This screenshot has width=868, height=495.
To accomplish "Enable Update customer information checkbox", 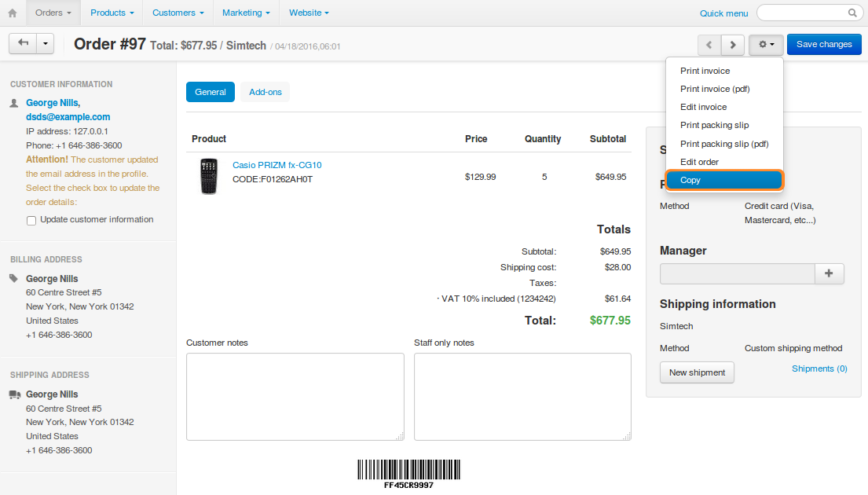I will [x=31, y=220].
